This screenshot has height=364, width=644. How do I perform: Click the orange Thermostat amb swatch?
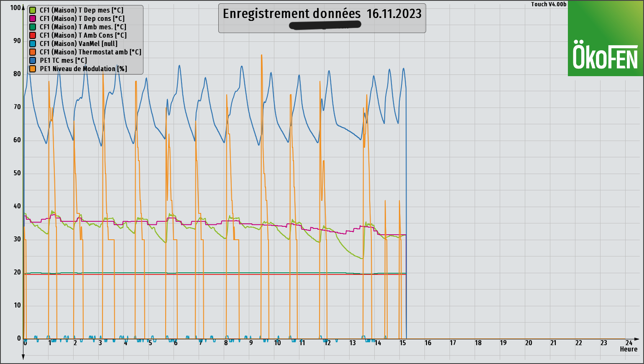coord(32,52)
